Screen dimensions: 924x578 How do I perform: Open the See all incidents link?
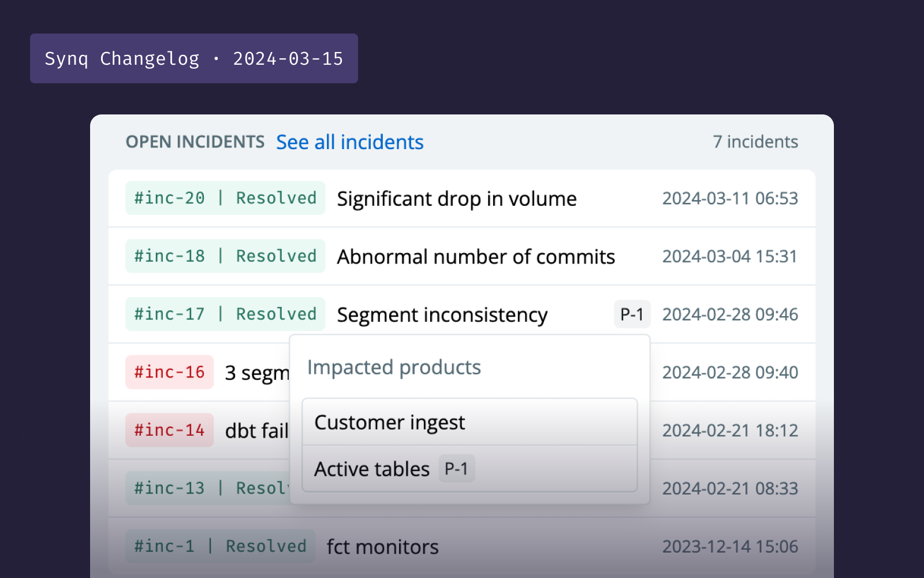(x=350, y=142)
